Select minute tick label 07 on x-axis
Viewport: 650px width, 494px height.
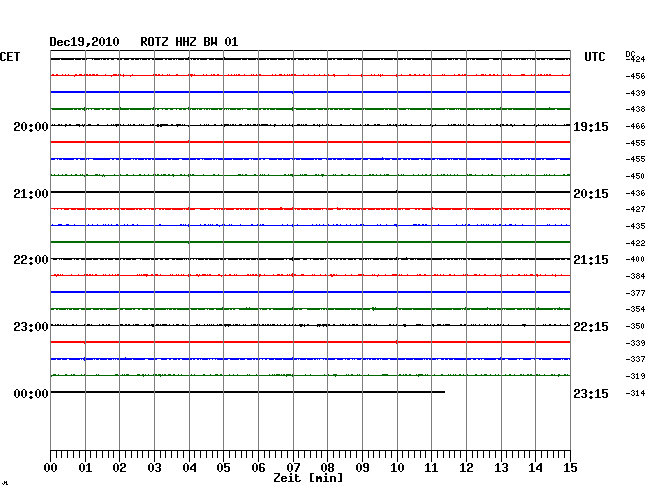click(293, 468)
